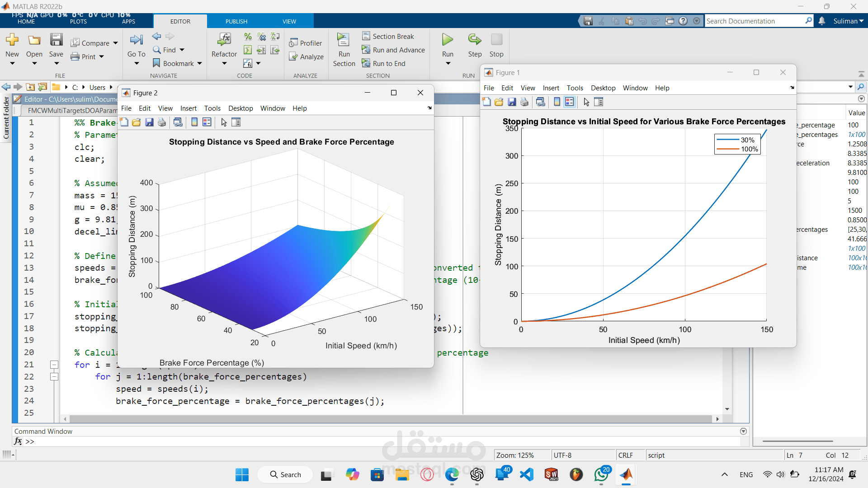Open the Tools menu in Figure 2
868x488 pixels.
coord(212,108)
